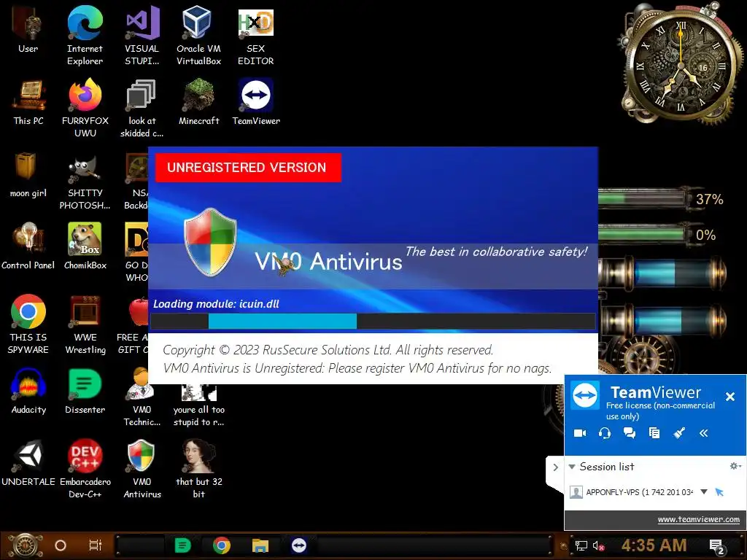Open Embarcadero Dev-C++ desktop shortcut
Viewport: 747px width, 560px height.
click(85, 469)
